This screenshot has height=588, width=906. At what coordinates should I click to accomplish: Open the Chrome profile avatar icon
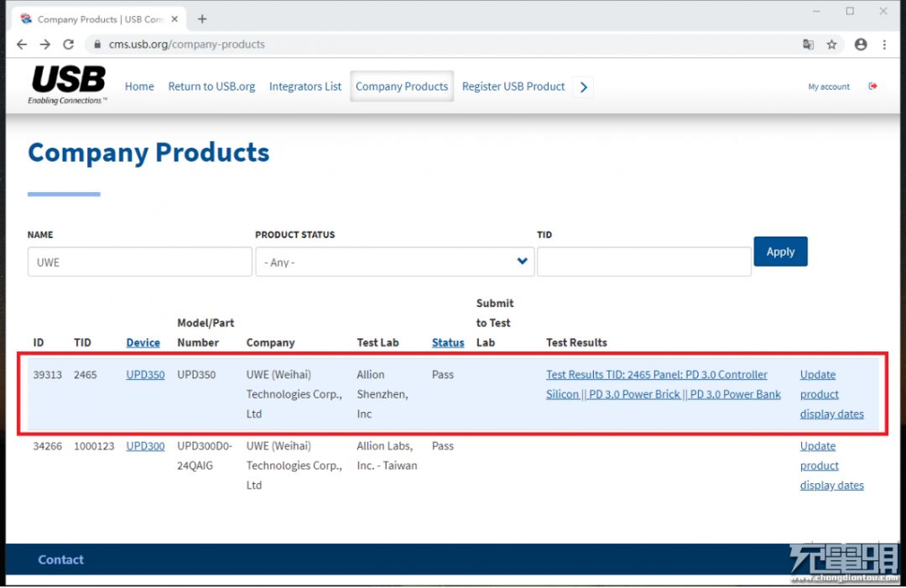coord(861,44)
